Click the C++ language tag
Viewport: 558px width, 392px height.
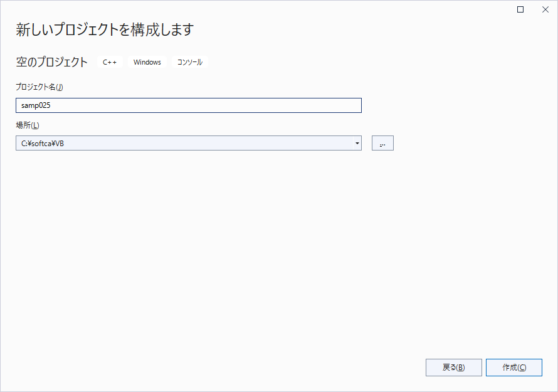(x=110, y=62)
